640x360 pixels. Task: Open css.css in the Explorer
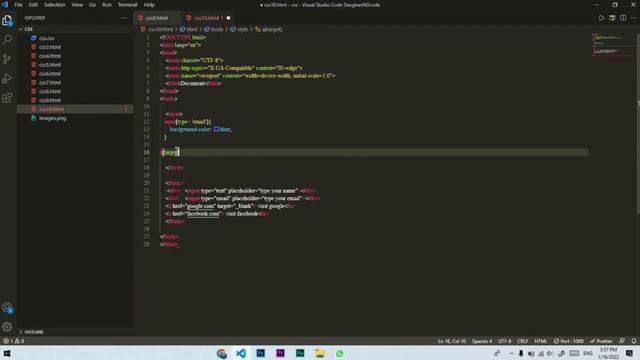(x=47, y=38)
